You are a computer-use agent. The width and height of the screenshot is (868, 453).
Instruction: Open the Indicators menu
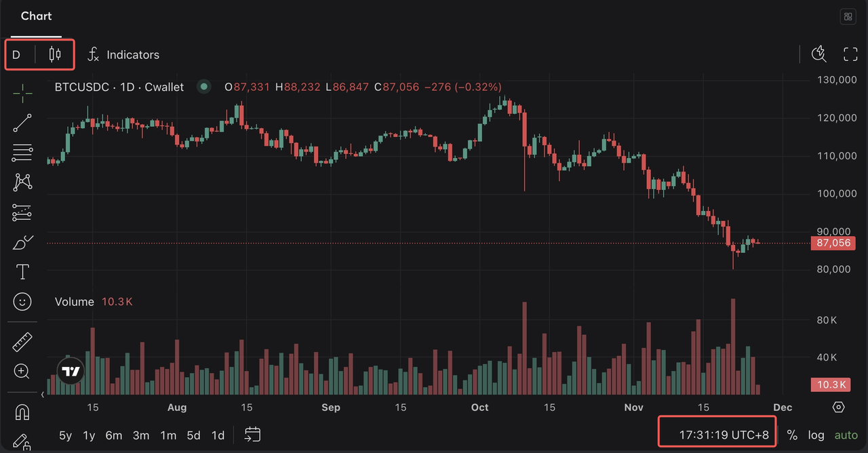coord(123,55)
